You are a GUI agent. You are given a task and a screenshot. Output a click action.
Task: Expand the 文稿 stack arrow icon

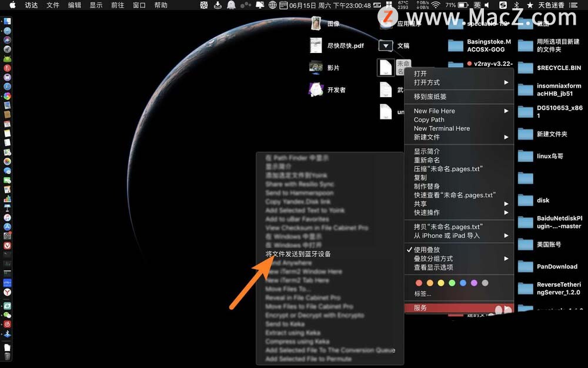tap(386, 46)
